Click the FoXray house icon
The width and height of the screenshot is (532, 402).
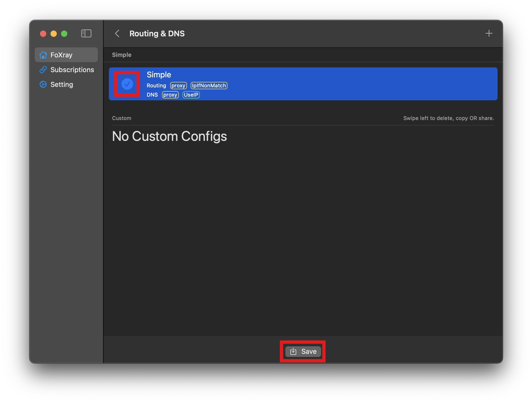[43, 55]
